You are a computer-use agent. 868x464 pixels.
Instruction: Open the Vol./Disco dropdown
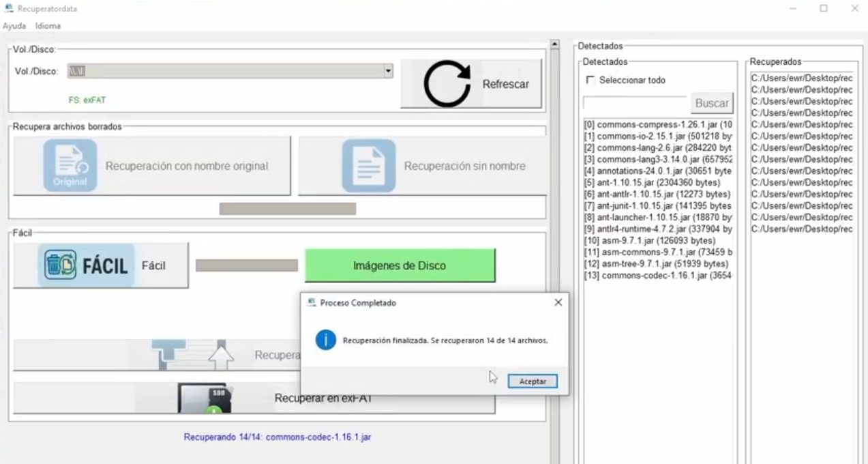pyautogui.click(x=388, y=71)
